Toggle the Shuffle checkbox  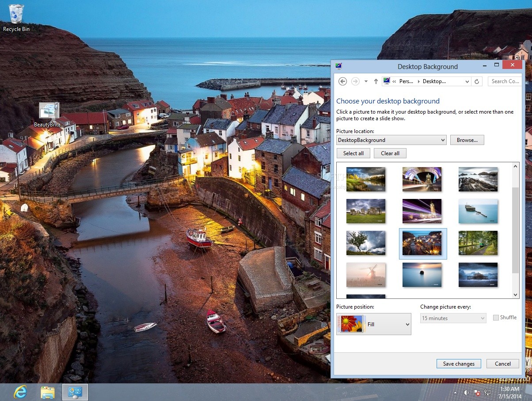pyautogui.click(x=496, y=317)
